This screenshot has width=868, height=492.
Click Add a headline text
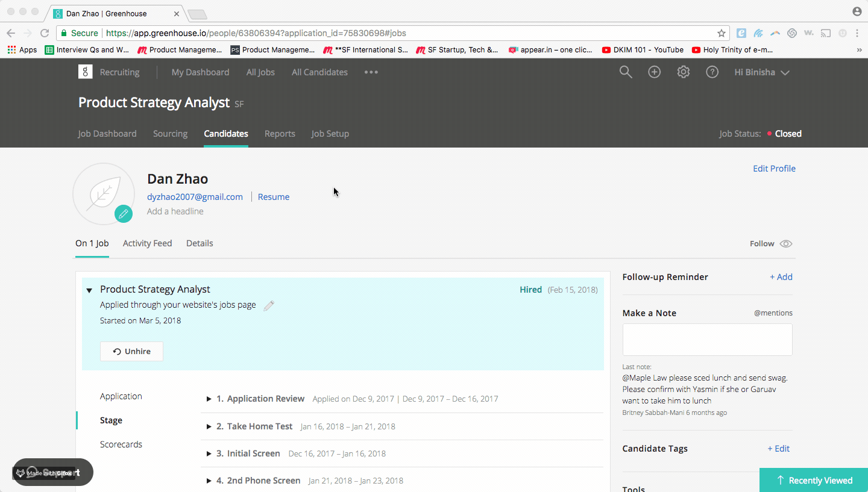click(x=175, y=211)
